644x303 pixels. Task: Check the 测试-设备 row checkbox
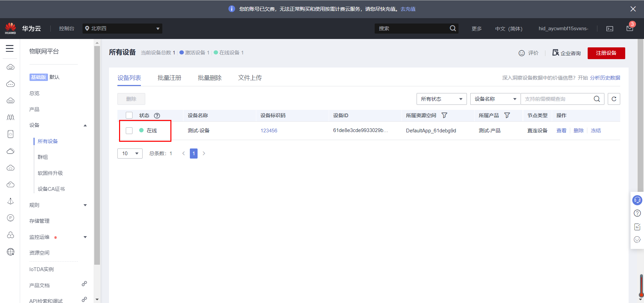pos(129,130)
